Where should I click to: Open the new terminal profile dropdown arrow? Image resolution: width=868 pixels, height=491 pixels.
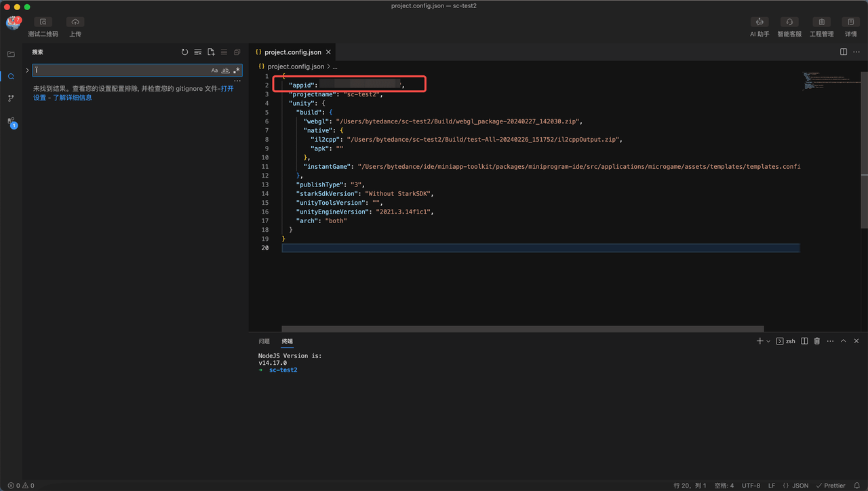pos(768,341)
